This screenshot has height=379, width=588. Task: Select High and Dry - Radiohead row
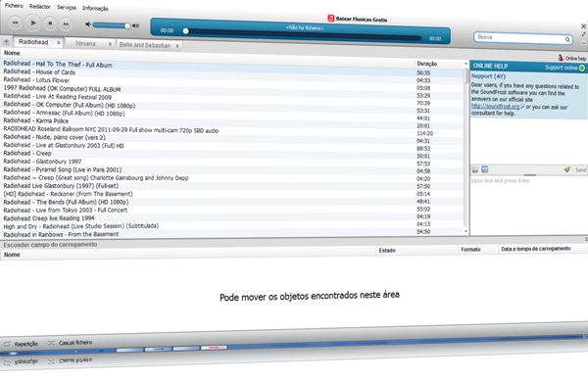(232, 226)
